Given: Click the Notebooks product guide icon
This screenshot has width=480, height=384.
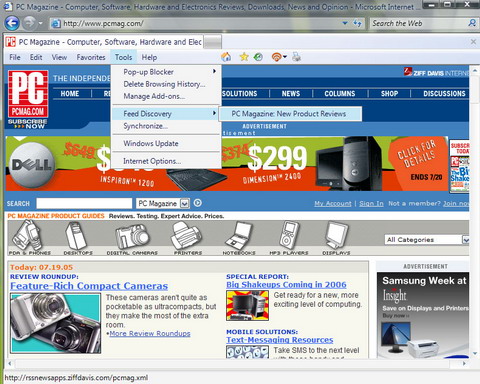Looking at the screenshot, I should [x=239, y=238].
